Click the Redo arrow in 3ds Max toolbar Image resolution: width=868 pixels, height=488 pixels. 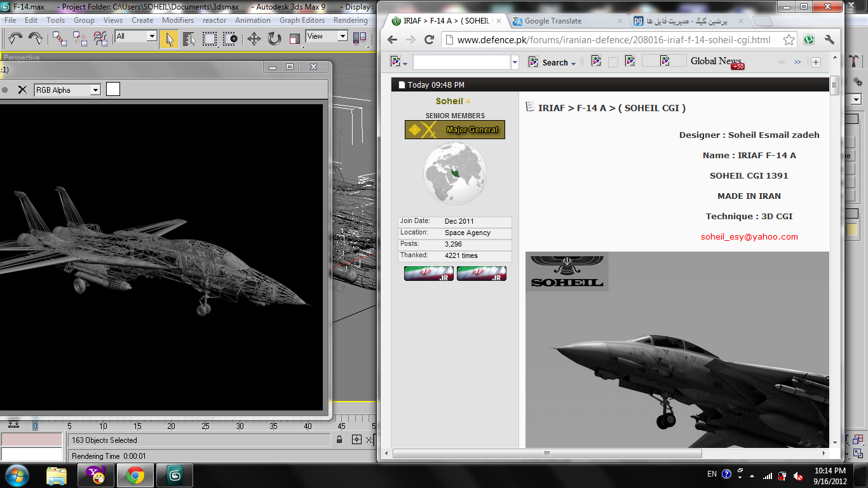coord(36,39)
